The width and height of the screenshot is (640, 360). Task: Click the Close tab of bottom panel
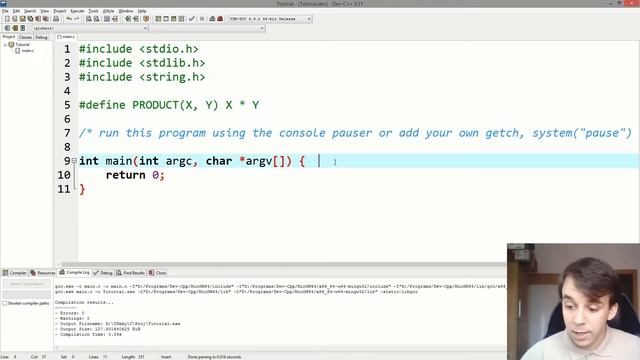(158, 273)
